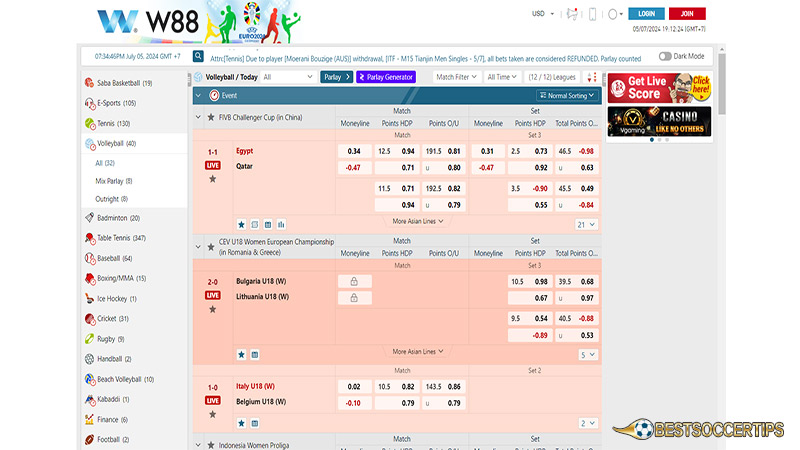Open the USD currency dropdown

pyautogui.click(x=543, y=14)
